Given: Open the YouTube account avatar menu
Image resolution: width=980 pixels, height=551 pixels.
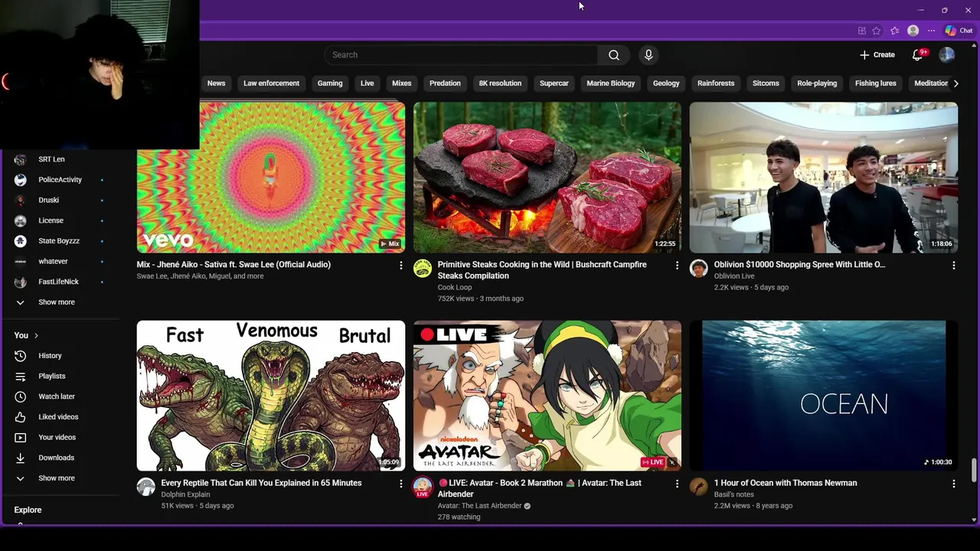Looking at the screenshot, I should pyautogui.click(x=947, y=55).
